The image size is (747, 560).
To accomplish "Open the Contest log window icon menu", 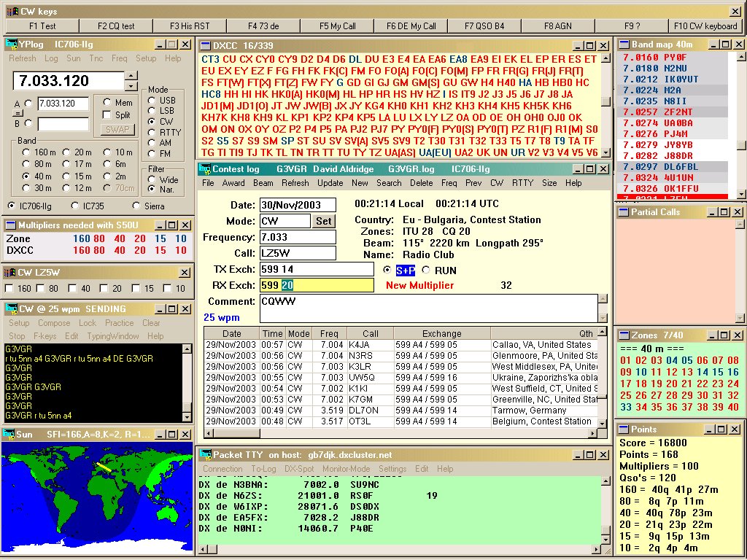I will pos(205,169).
